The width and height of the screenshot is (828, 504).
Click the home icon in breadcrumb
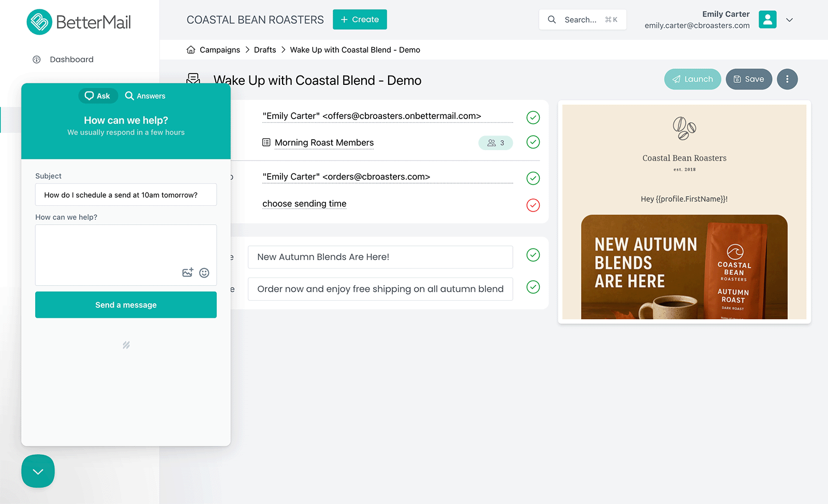[191, 50]
